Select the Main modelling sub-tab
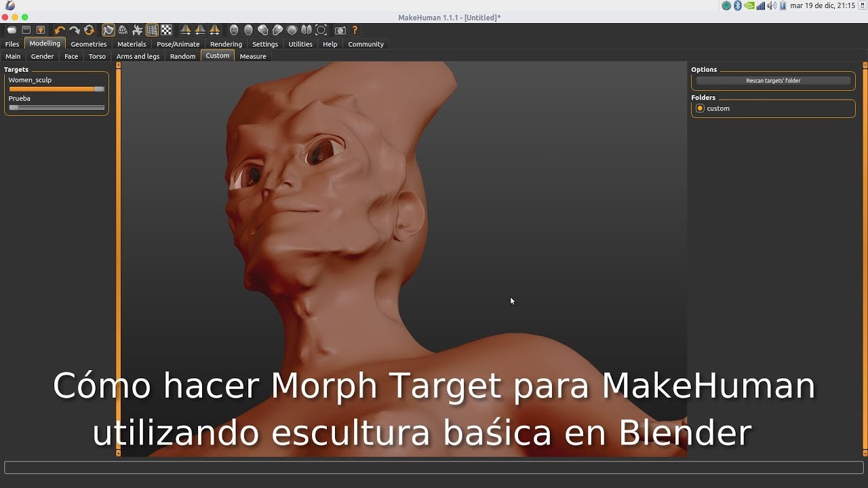 (13, 56)
